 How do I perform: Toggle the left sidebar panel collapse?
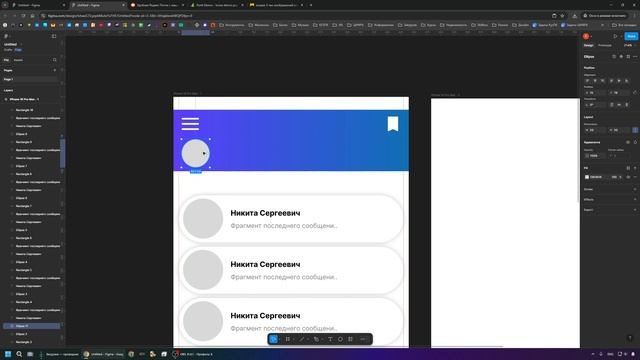click(x=54, y=36)
